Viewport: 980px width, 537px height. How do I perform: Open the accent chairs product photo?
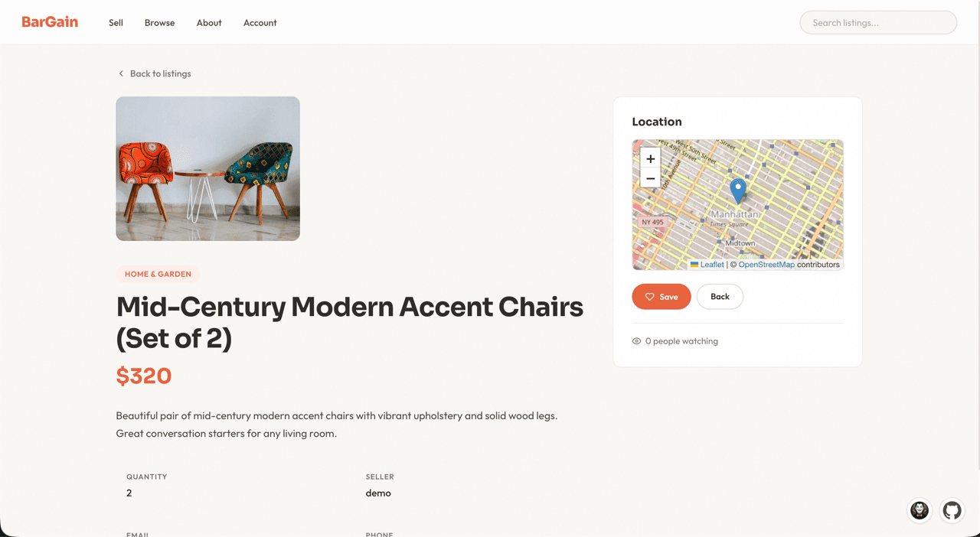[x=207, y=168]
